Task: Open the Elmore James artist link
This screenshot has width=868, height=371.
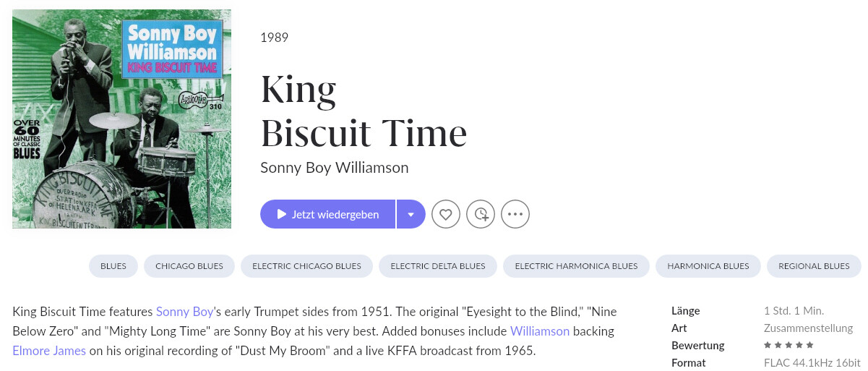Action: [49, 351]
